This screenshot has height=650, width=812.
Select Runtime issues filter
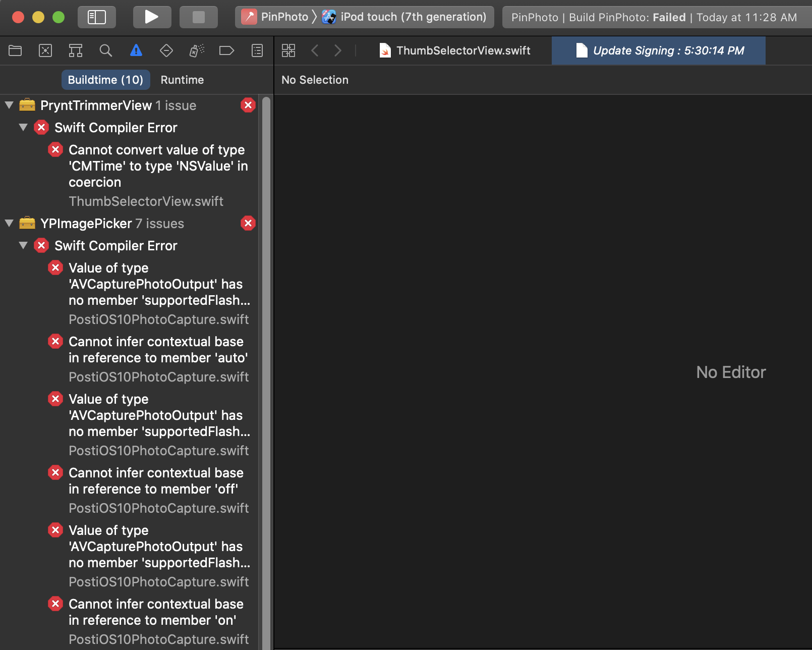click(182, 80)
